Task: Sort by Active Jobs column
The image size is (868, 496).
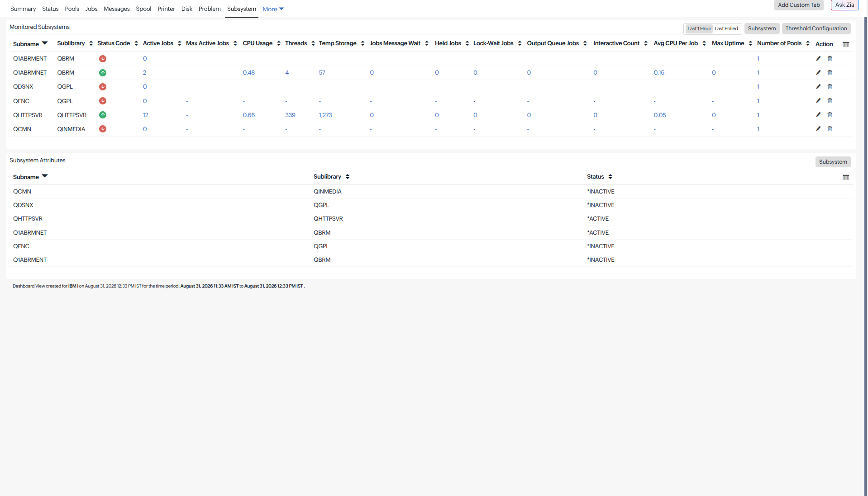Action: [162, 43]
